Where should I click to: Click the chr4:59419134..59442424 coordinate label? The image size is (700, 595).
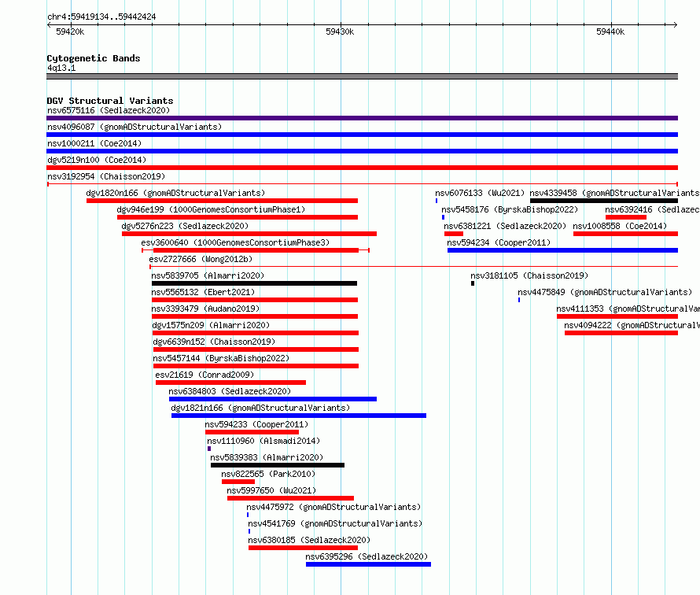point(101,17)
